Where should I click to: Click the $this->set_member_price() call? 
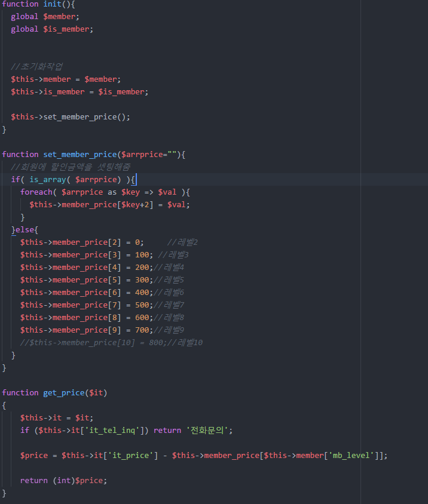(x=70, y=116)
